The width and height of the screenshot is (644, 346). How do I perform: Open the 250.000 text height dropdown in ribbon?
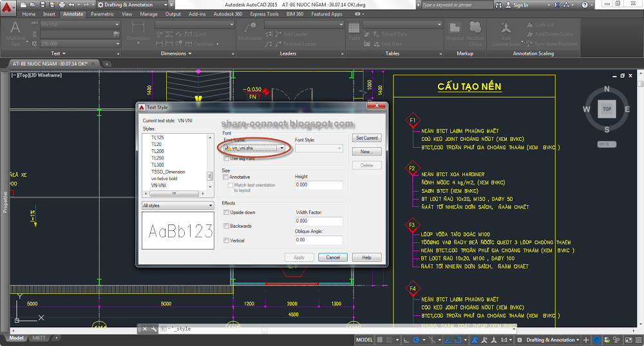pyautogui.click(x=80, y=44)
